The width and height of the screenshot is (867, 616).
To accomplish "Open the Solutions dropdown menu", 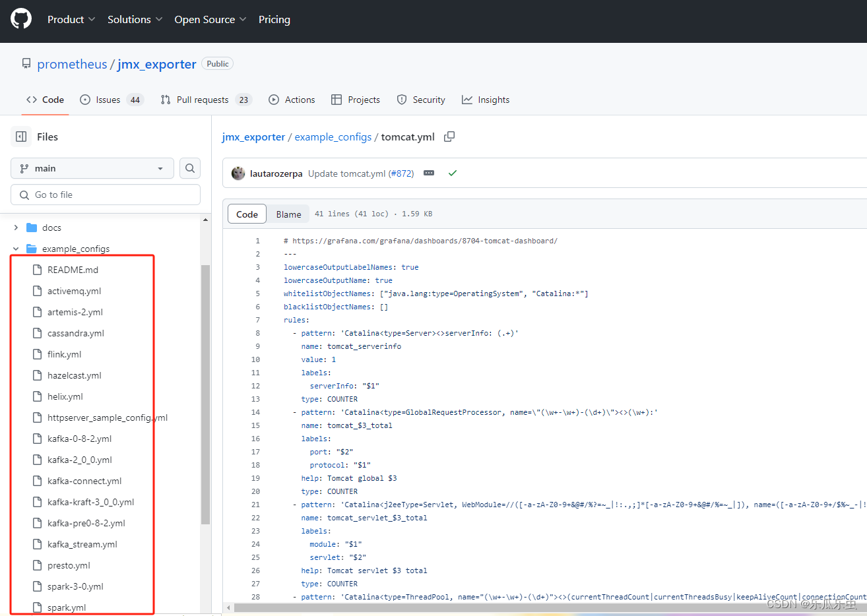I will click(135, 19).
